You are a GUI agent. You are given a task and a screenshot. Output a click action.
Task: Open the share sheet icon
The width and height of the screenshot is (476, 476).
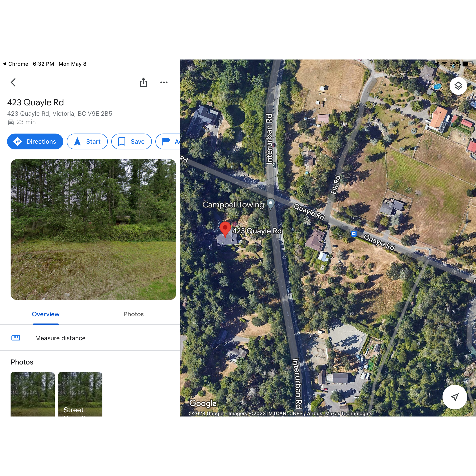coord(143,83)
